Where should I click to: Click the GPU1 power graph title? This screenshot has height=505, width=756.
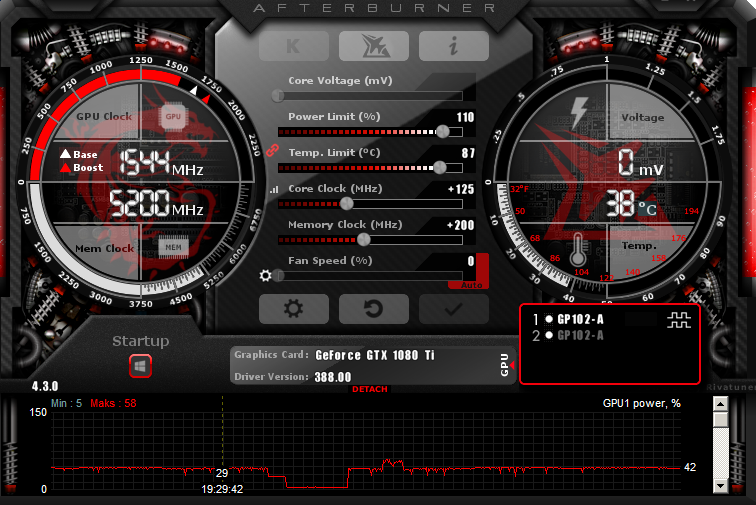point(642,404)
